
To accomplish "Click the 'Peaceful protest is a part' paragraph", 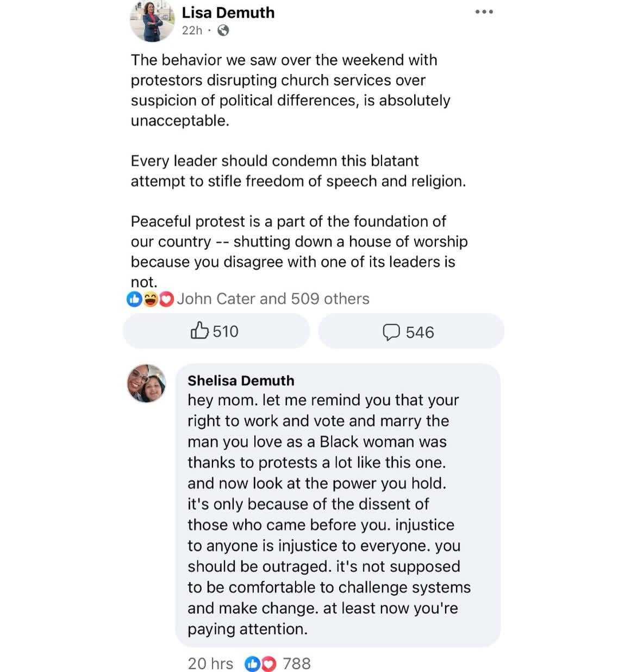I will point(299,251).
